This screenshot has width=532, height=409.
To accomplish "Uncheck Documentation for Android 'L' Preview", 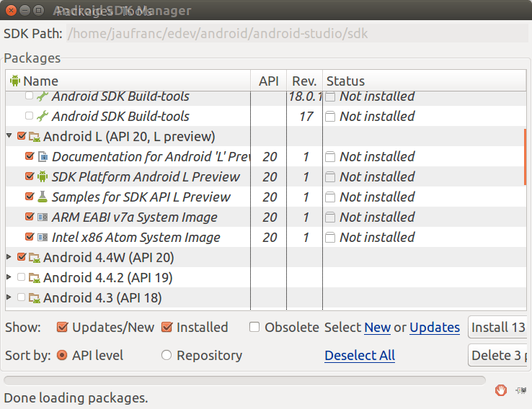I will pos(30,156).
